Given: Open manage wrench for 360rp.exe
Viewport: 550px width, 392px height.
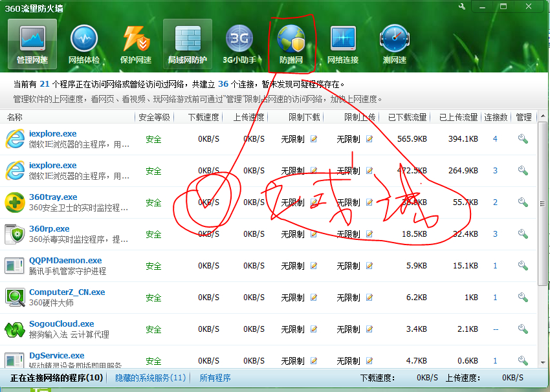Looking at the screenshot, I should tap(523, 234).
